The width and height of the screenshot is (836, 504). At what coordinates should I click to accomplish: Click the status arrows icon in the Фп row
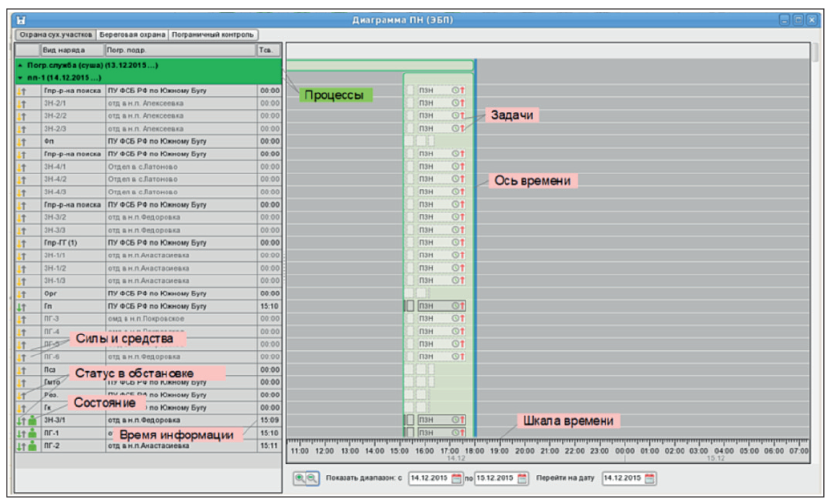point(22,142)
